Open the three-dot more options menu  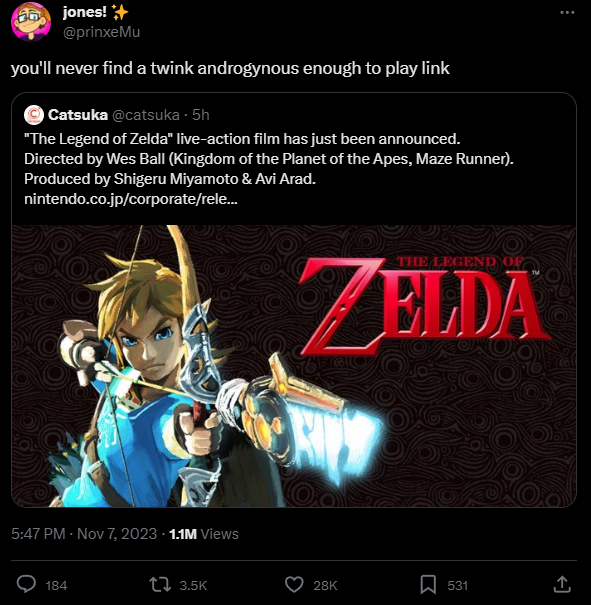pos(567,12)
